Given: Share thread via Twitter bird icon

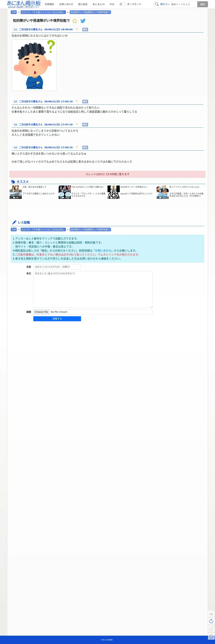Looking at the screenshot, I should point(83,21).
